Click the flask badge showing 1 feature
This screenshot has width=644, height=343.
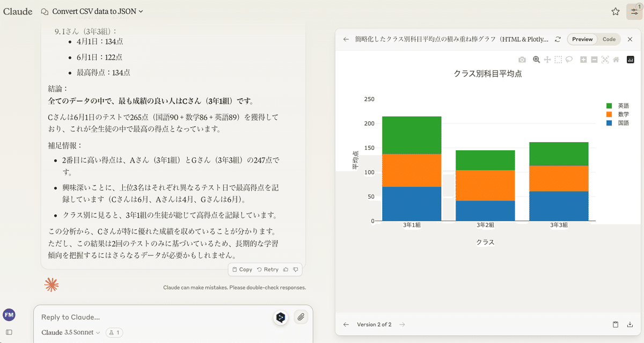pos(114,332)
